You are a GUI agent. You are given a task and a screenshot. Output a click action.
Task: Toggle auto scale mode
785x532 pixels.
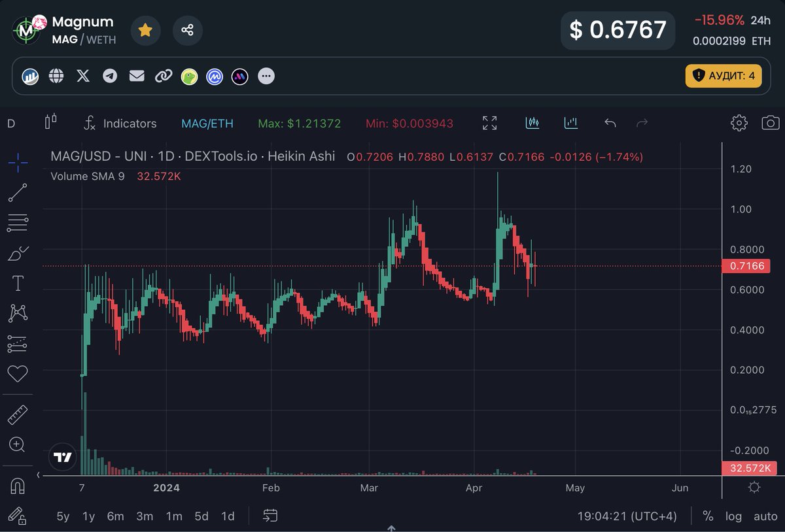[765, 516]
